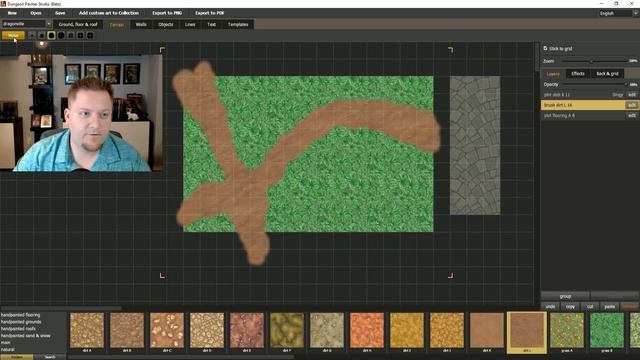Select handpainted grounds category

pos(21,322)
